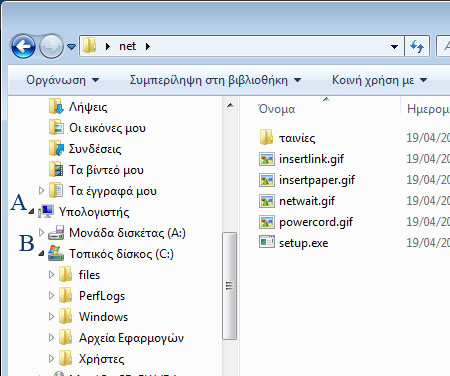Click the local disk C: drive icon
This screenshot has height=376, width=450.
(56, 254)
